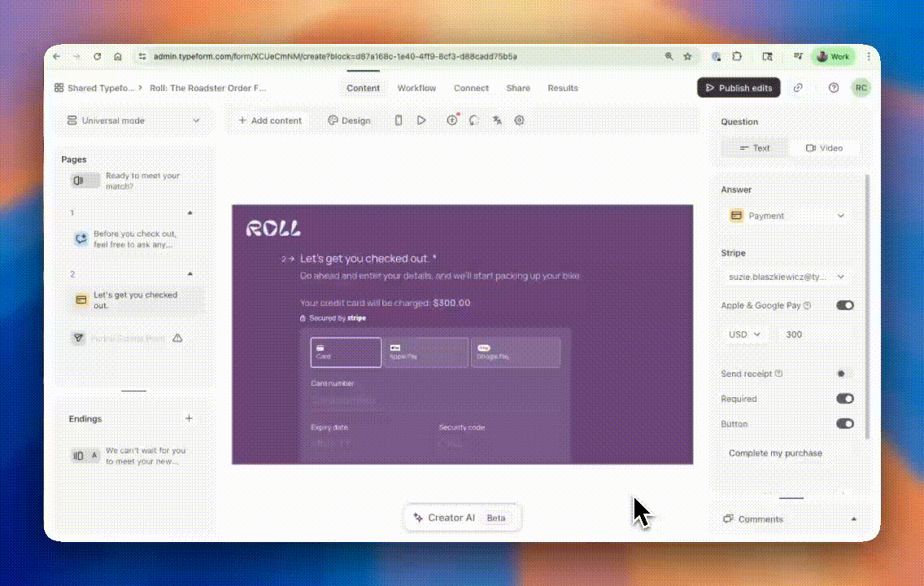Click warning triangle on partial submit point
The image size is (924, 586).
click(x=177, y=338)
